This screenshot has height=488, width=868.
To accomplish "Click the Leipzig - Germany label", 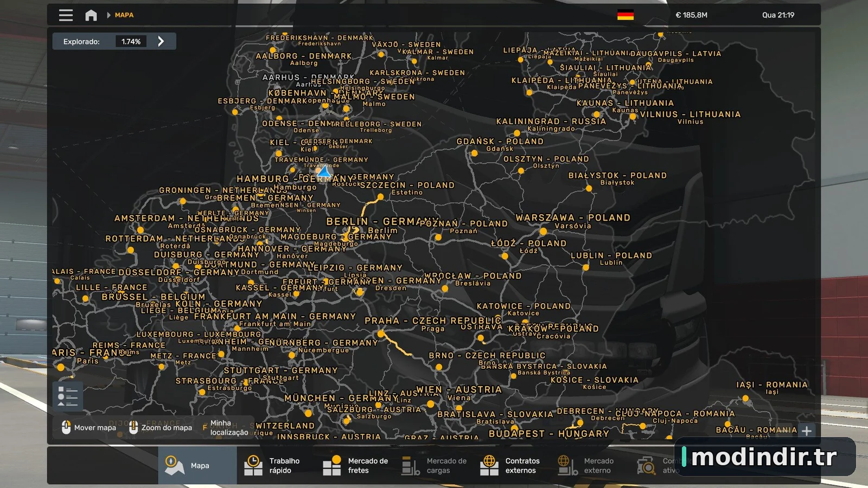I will coord(355,268).
